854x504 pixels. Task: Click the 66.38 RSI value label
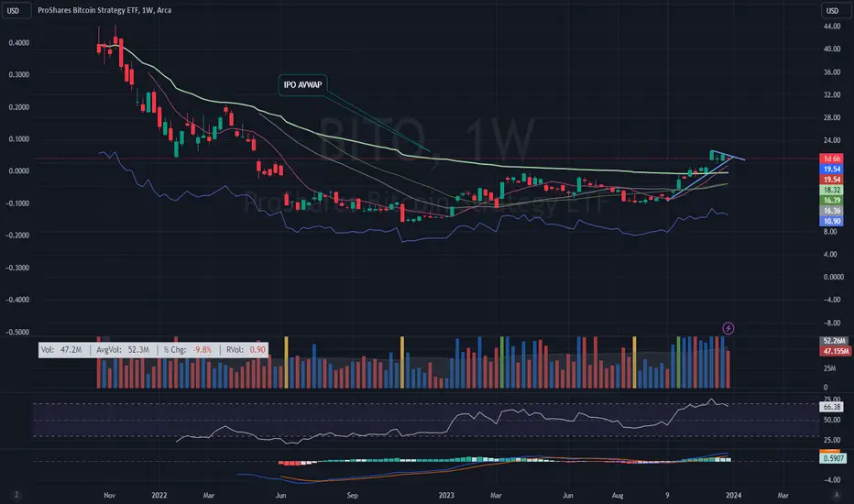[x=832, y=407]
